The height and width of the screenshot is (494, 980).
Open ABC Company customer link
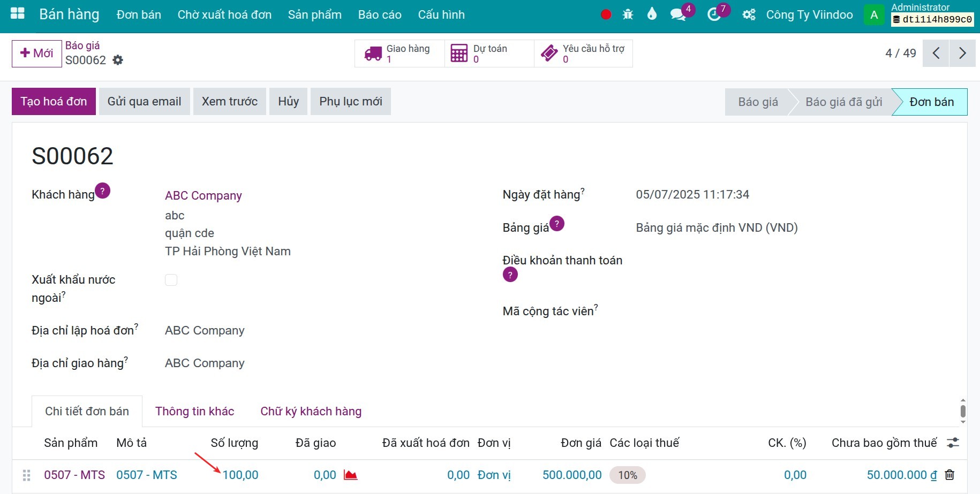(x=203, y=195)
